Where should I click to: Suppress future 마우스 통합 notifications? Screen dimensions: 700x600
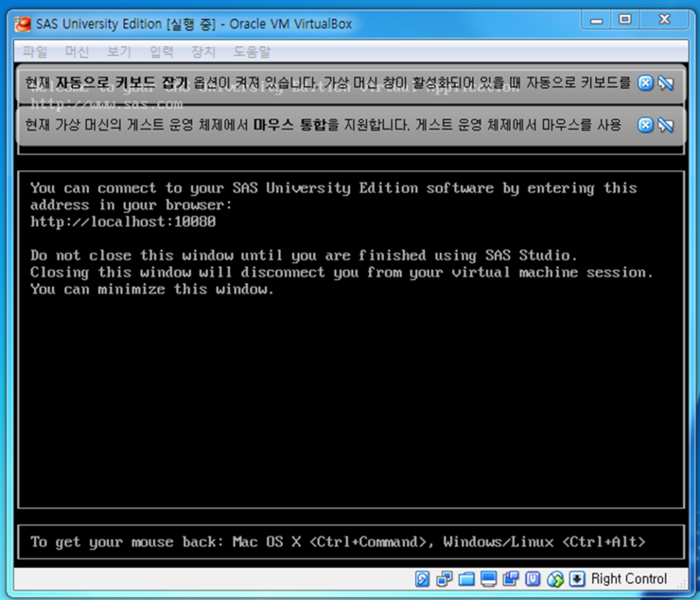click(x=666, y=125)
